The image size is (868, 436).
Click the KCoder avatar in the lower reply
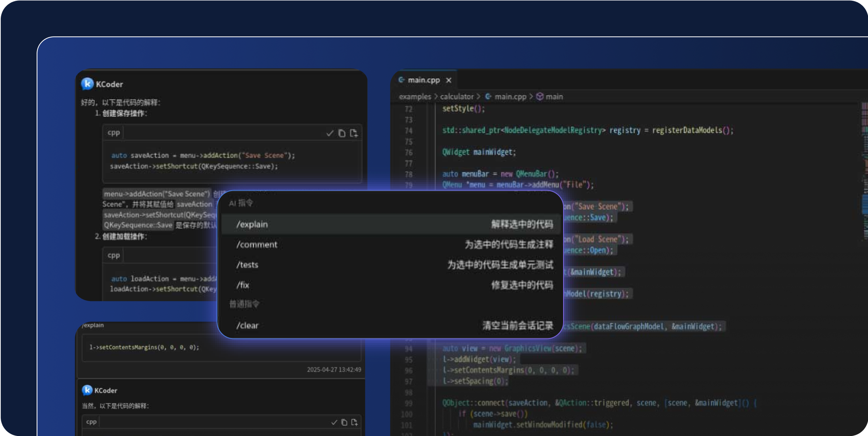[x=87, y=390]
